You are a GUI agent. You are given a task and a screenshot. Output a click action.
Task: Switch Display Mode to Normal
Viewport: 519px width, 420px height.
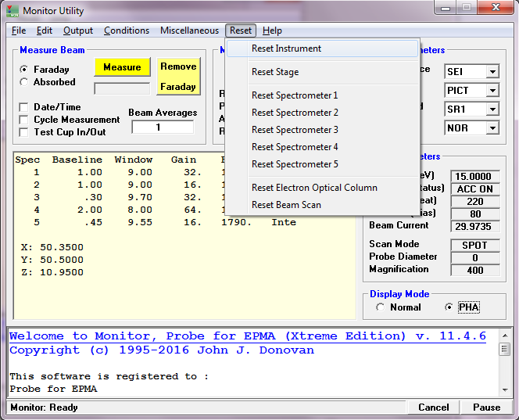click(x=381, y=307)
